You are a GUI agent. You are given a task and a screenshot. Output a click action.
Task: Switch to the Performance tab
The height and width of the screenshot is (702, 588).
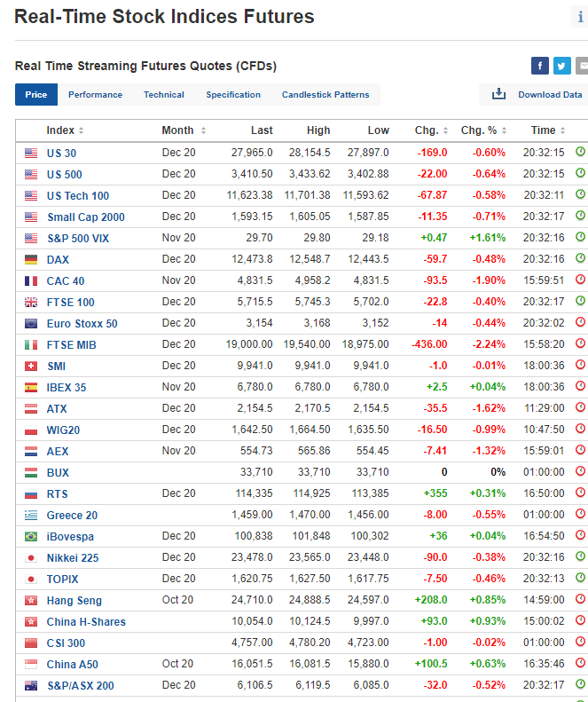[95, 95]
